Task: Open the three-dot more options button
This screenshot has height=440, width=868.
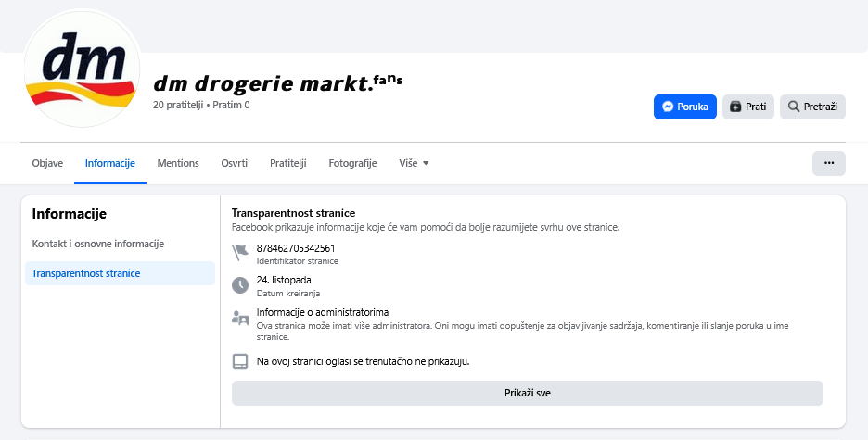Action: pos(828,163)
